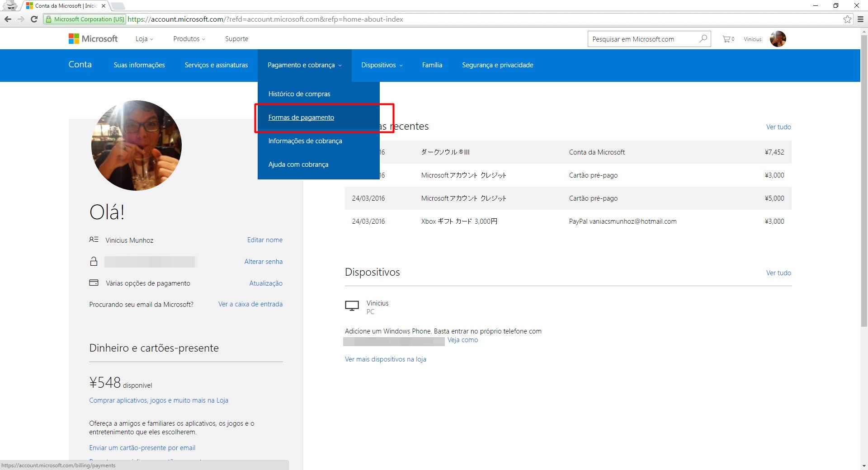Click the Microsoft Corporation secure lock badge
Screen dimensions: 868x470
tap(85, 19)
